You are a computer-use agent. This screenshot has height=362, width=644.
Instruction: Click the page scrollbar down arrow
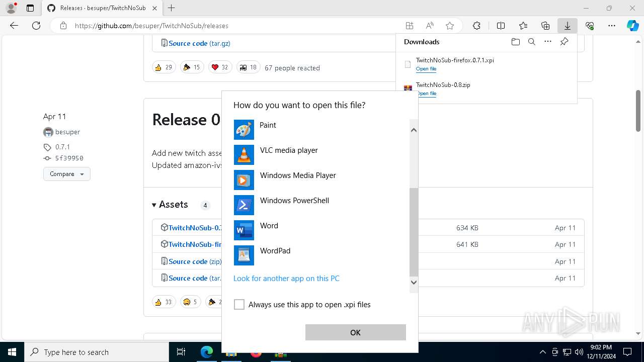pos(638,333)
